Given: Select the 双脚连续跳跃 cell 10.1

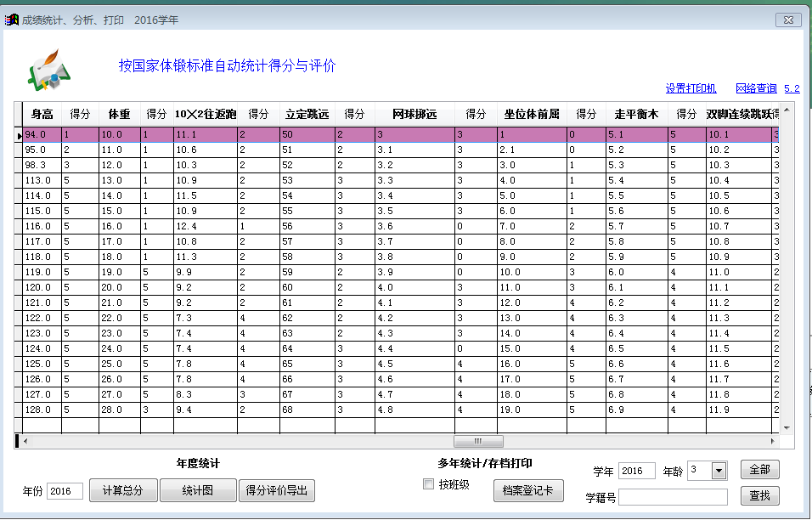Looking at the screenshot, I should [x=739, y=134].
